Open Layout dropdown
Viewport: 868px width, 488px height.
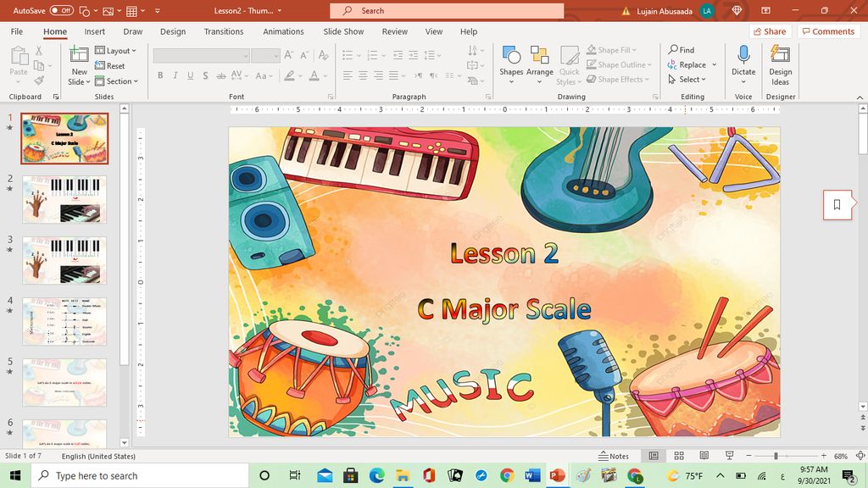click(x=115, y=50)
